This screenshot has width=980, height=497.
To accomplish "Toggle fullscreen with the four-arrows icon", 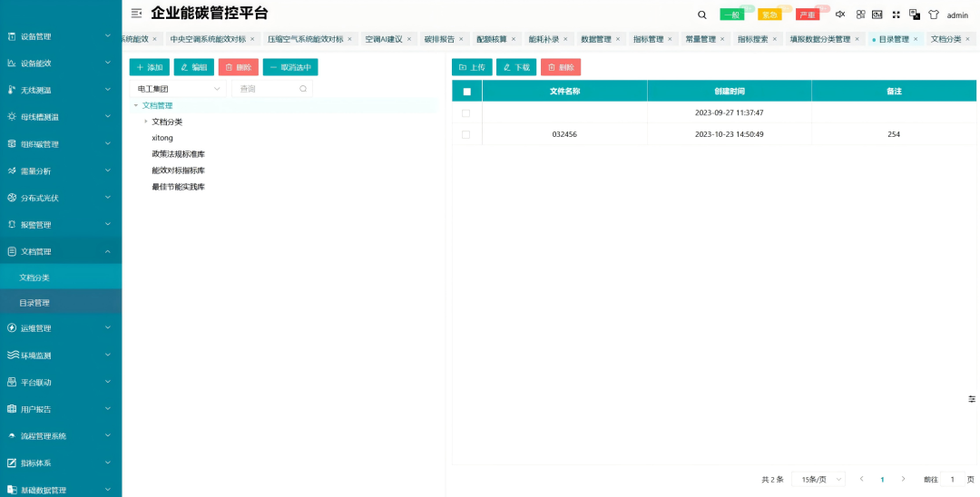I will (x=896, y=15).
